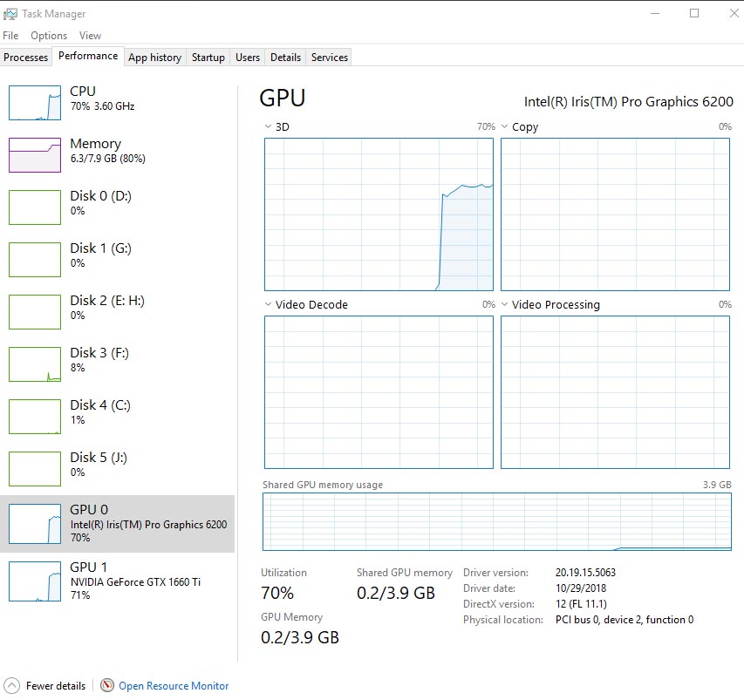The image size is (744, 700).
Task: Switch to the Processes tab
Action: point(26,58)
